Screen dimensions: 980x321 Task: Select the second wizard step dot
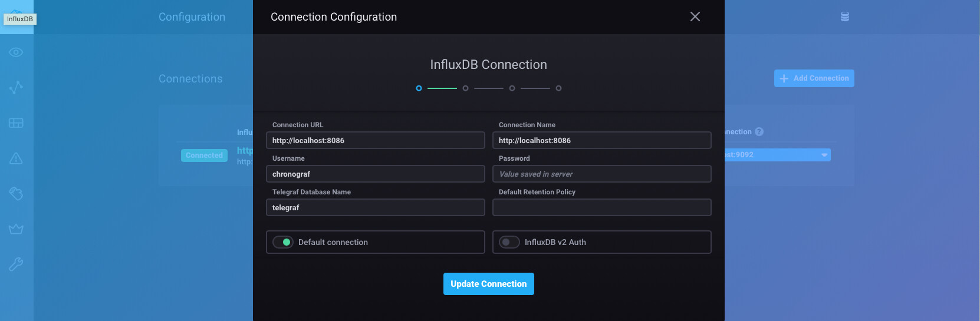click(465, 88)
